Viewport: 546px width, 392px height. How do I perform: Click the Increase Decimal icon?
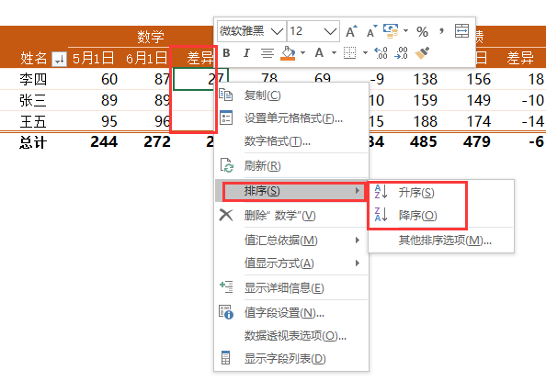point(381,53)
